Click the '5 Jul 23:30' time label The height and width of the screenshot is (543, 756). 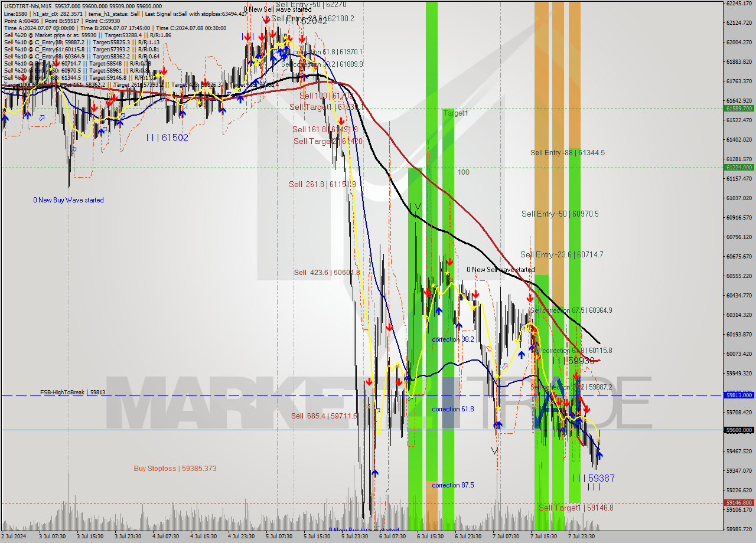354,537
